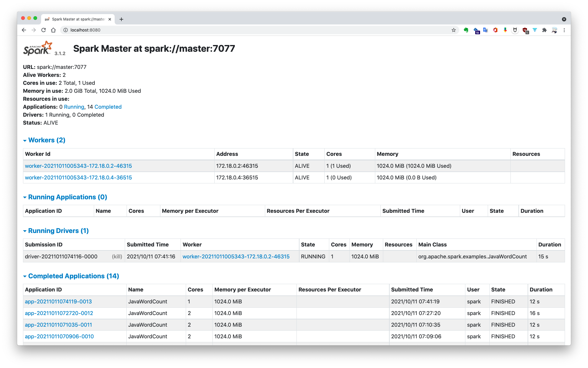Image resolution: width=588 pixels, height=368 pixels.
Task: Kill the running driver
Action: click(117, 257)
